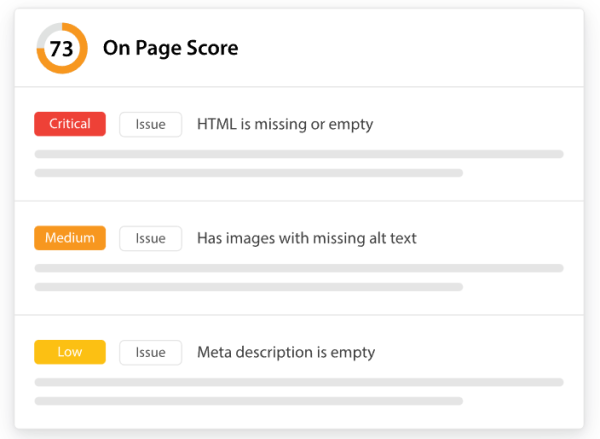600x439 pixels.
Task: Click the shorter gray bar under the HTML issue
Action: (248, 173)
